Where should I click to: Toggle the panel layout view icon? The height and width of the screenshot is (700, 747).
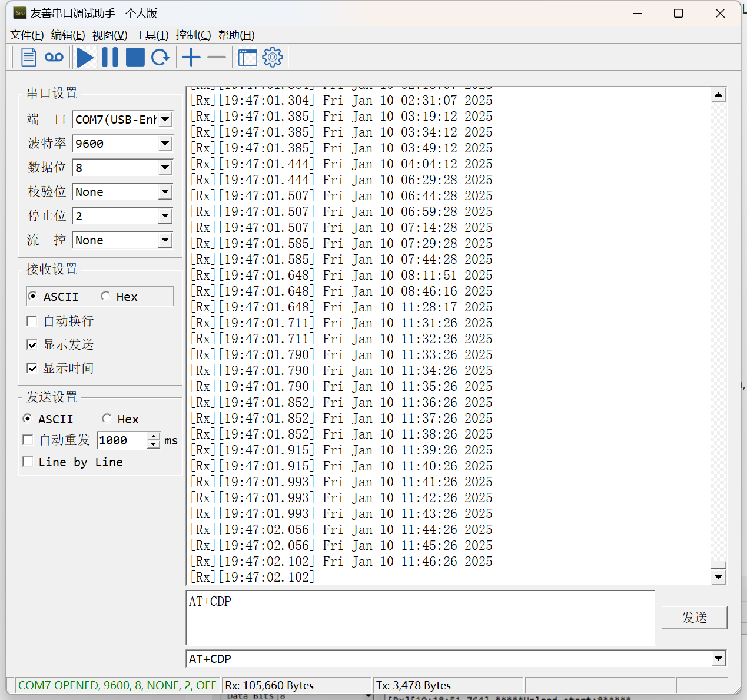click(247, 57)
